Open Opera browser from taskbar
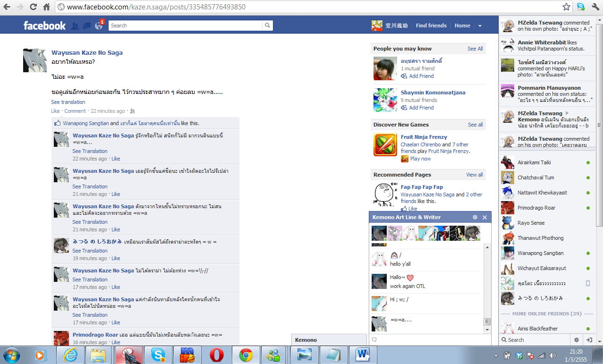The image size is (603, 364). click(x=217, y=355)
